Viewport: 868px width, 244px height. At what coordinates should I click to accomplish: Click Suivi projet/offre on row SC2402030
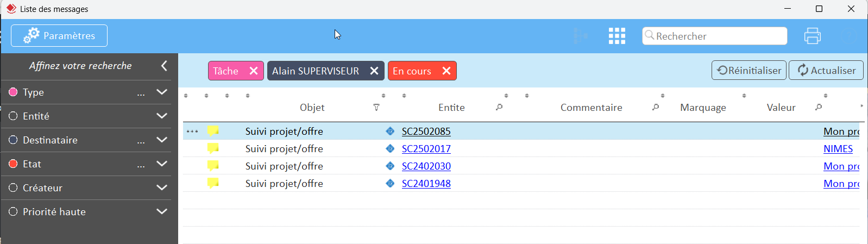pyautogui.click(x=284, y=166)
